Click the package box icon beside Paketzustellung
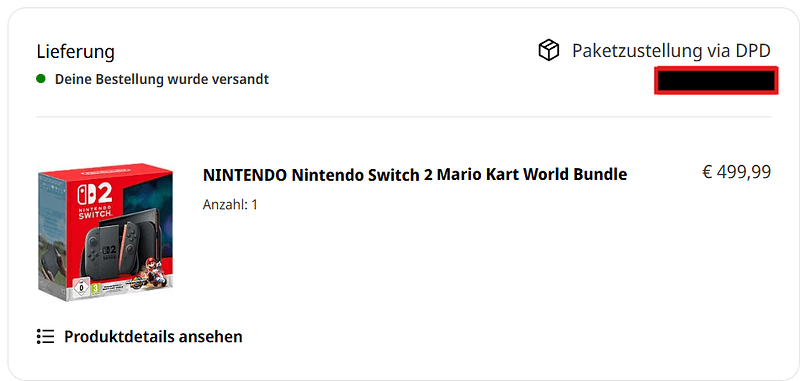800x381 pixels. (549, 50)
